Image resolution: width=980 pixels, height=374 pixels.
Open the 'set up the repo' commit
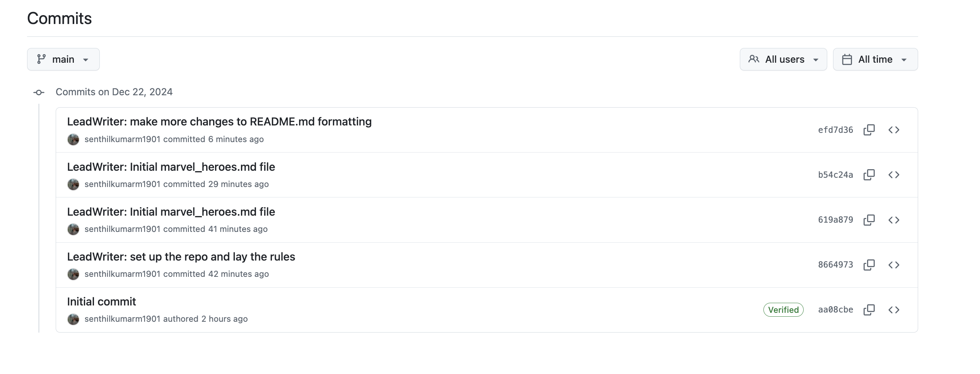[181, 257]
